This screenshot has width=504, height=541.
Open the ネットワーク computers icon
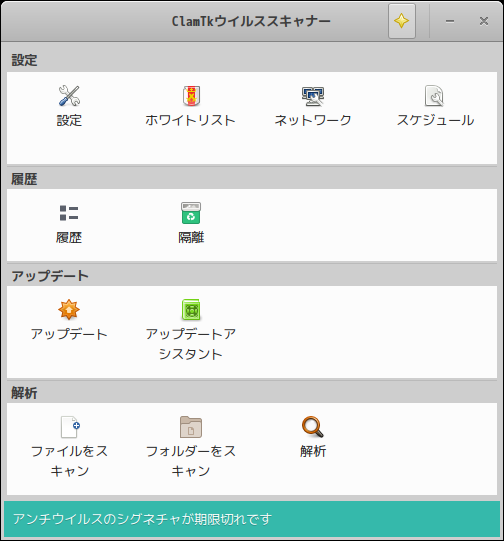click(313, 96)
